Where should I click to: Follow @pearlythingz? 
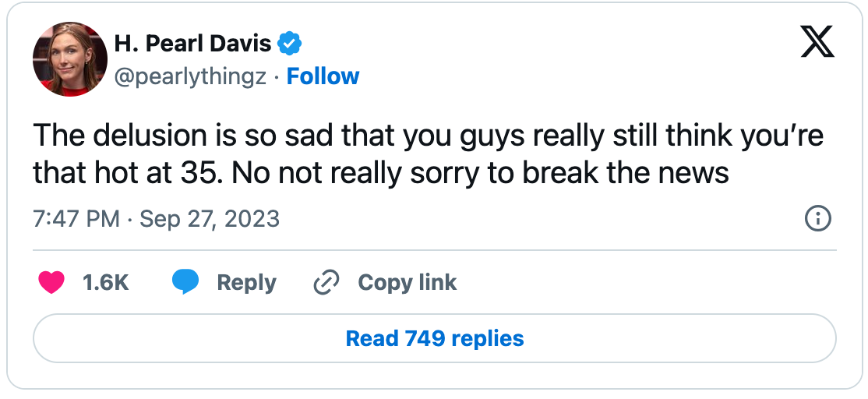pyautogui.click(x=323, y=76)
